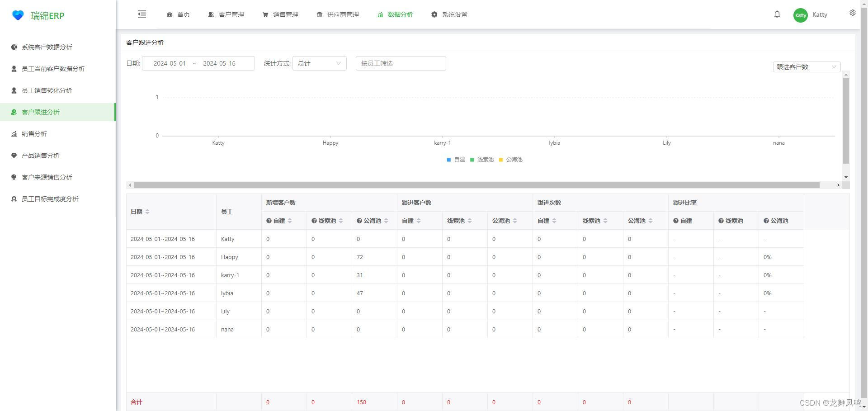The height and width of the screenshot is (411, 868).
Task: Click the help icon beside 新增客户数 公海池
Action: pos(359,221)
